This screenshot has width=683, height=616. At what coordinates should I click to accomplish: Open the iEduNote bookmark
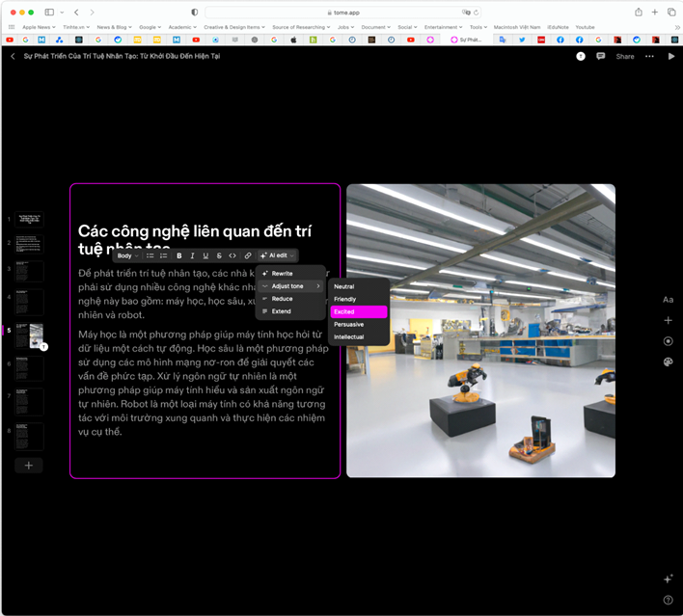coord(558,27)
